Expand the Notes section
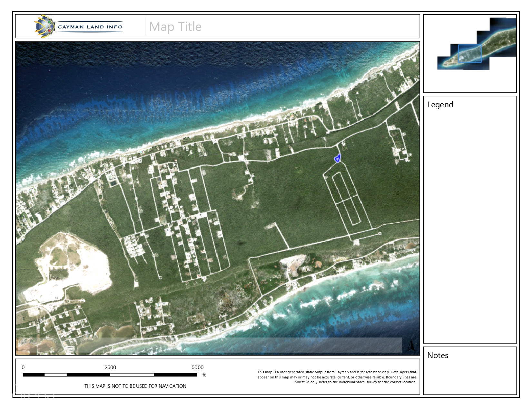 point(437,356)
